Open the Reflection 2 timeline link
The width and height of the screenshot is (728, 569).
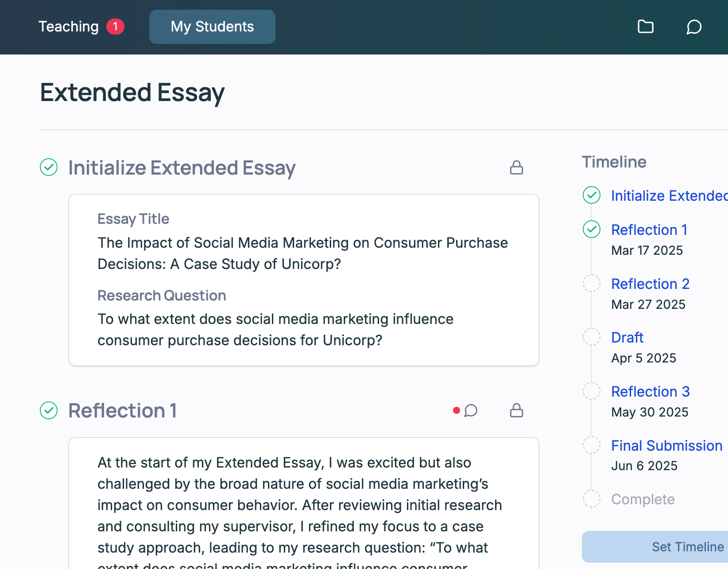(x=650, y=284)
